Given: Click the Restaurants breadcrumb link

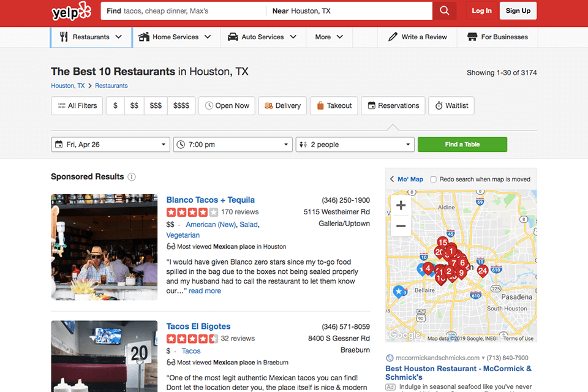Looking at the screenshot, I should 111,85.
